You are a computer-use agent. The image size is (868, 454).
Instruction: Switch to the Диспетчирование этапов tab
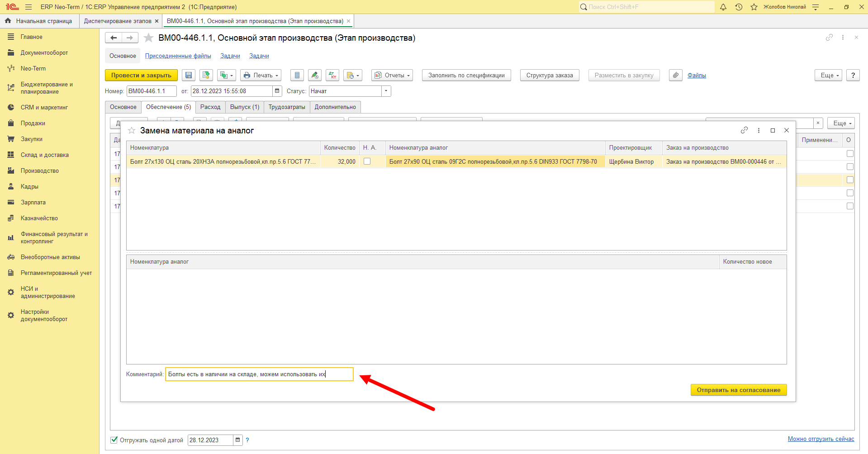(118, 21)
